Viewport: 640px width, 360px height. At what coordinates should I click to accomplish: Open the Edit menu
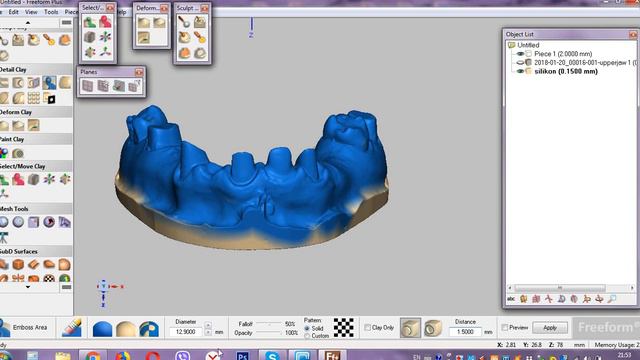[x=13, y=12]
